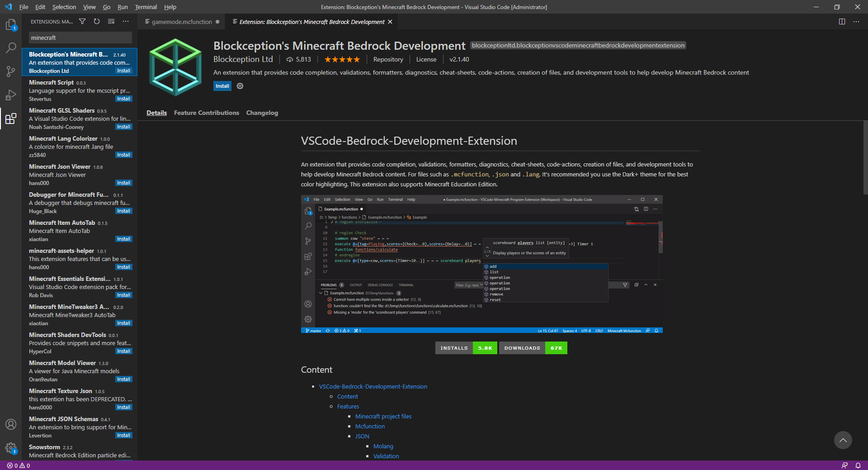Click the minecraft search field
868x470 pixels.
pyautogui.click(x=80, y=38)
